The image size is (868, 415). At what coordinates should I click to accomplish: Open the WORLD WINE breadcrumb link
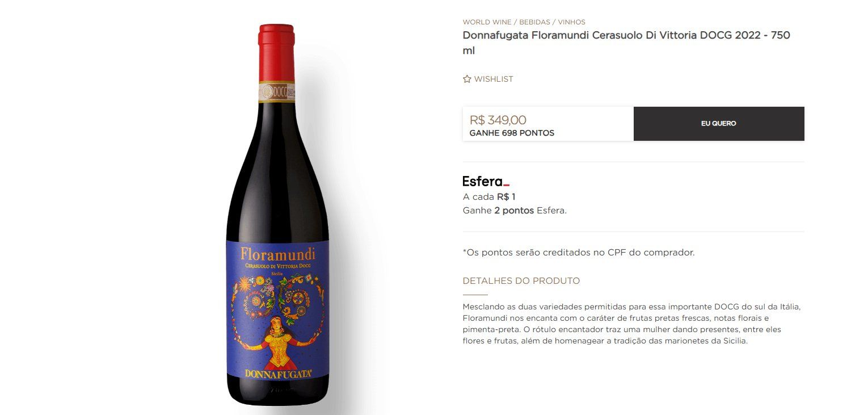[486, 22]
